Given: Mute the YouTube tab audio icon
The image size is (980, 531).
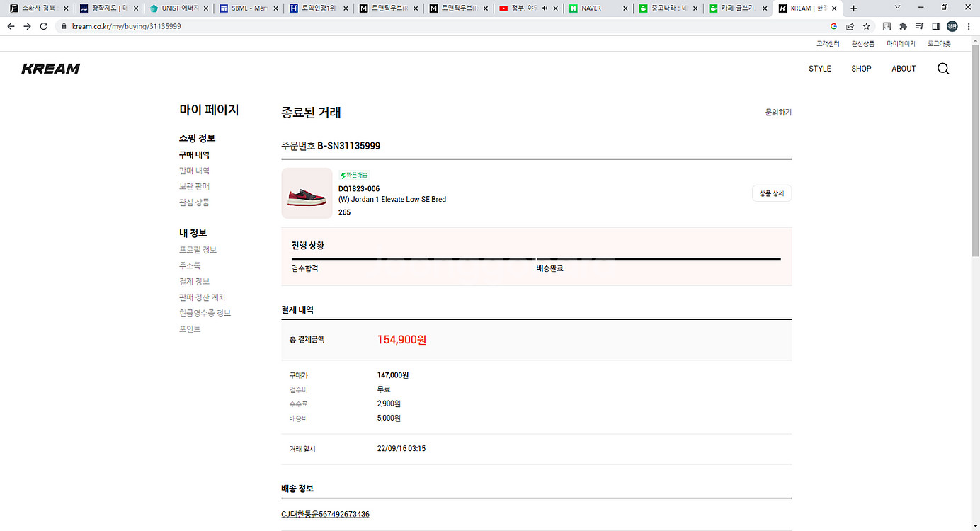Looking at the screenshot, I should (x=545, y=8).
